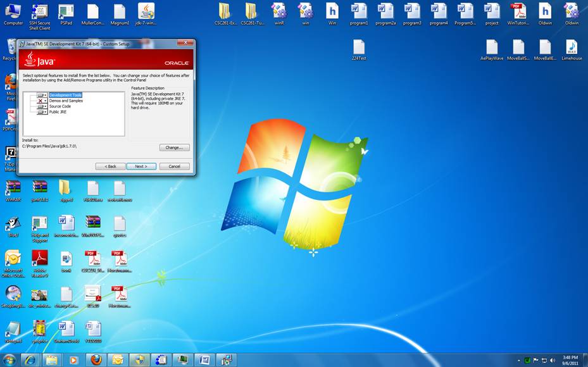Select the Help and Support shortcut
This screenshot has width=588, height=367.
click(40, 229)
